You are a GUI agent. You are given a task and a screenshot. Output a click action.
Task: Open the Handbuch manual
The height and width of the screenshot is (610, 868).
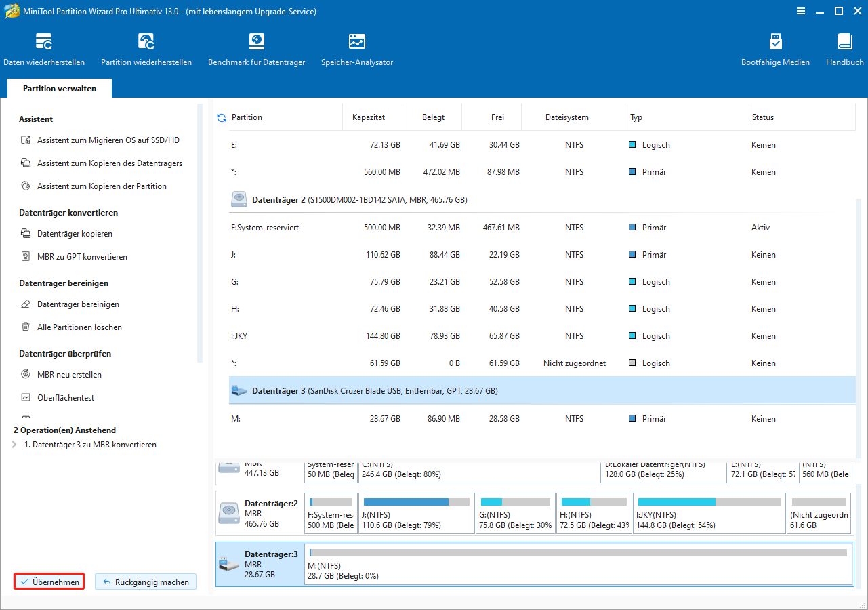[x=844, y=50]
